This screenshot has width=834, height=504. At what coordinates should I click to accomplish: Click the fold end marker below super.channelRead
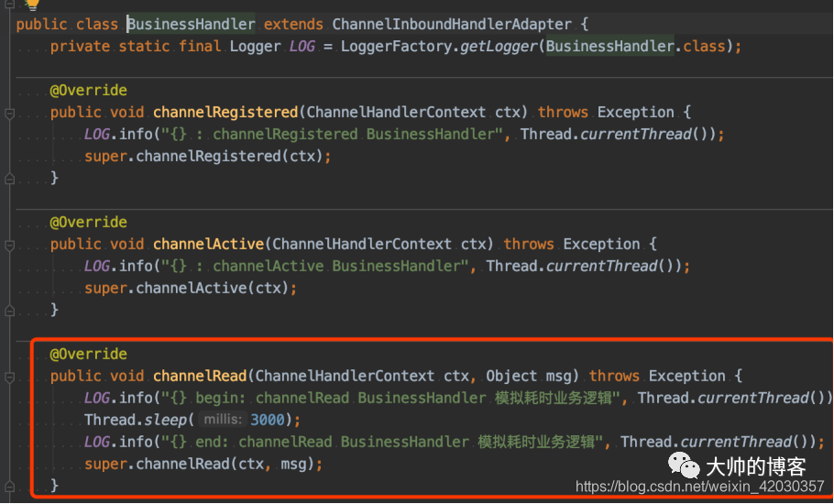pyautogui.click(x=9, y=487)
